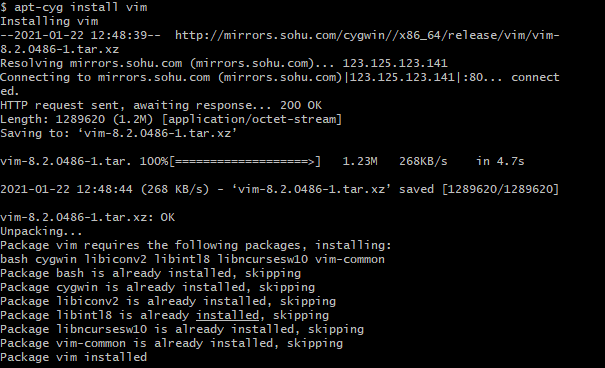This screenshot has height=368, width=605.
Task: Click the 'Saving to' file name
Action: click(157, 133)
